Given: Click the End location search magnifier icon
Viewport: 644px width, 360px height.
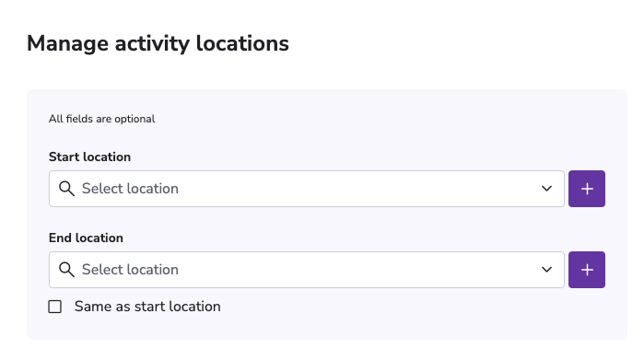Looking at the screenshot, I should (x=66, y=270).
